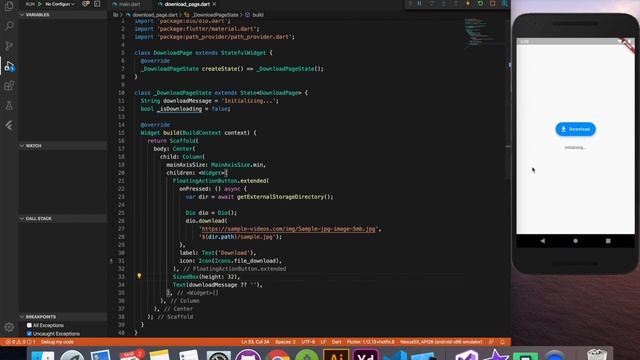The width and height of the screenshot is (640, 360).
Task: Open the download_page.dart breadcrumb dropdown
Action: pos(151,15)
